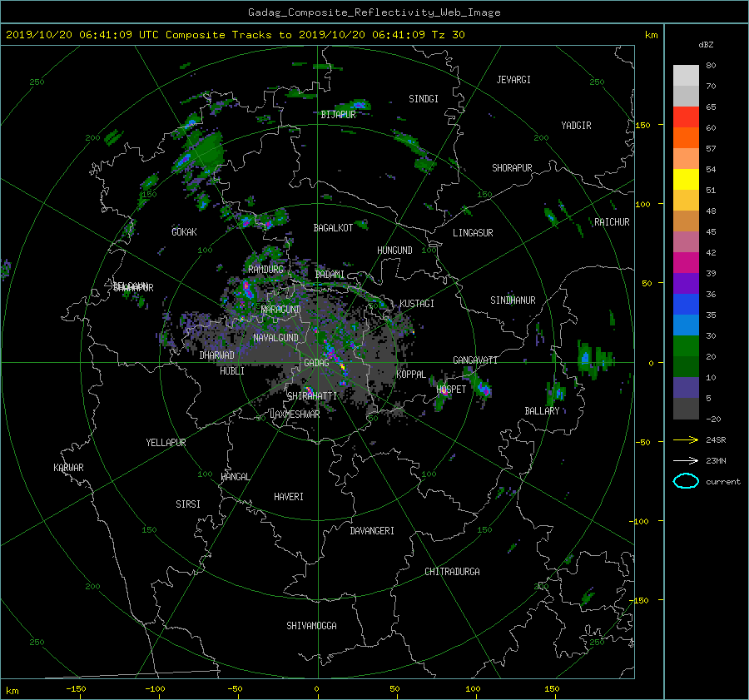749x700 pixels.
Task: Click the cyan current ellipse icon
Action: point(686,481)
